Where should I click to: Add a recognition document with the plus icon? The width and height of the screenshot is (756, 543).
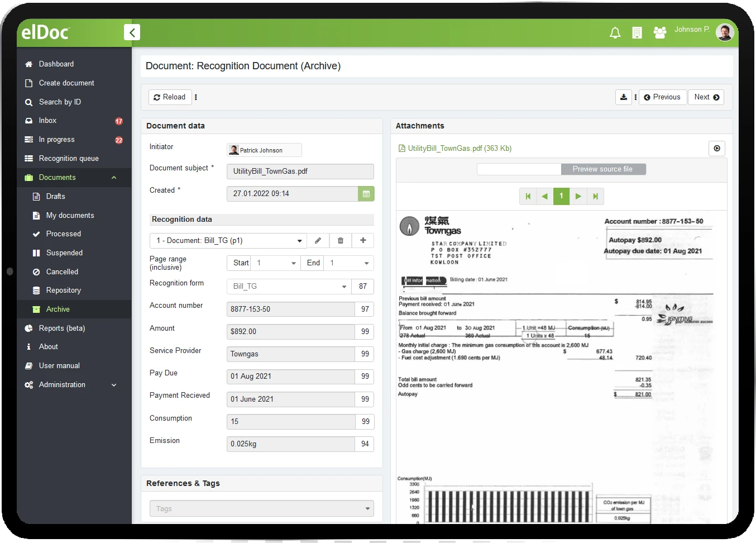pyautogui.click(x=363, y=241)
